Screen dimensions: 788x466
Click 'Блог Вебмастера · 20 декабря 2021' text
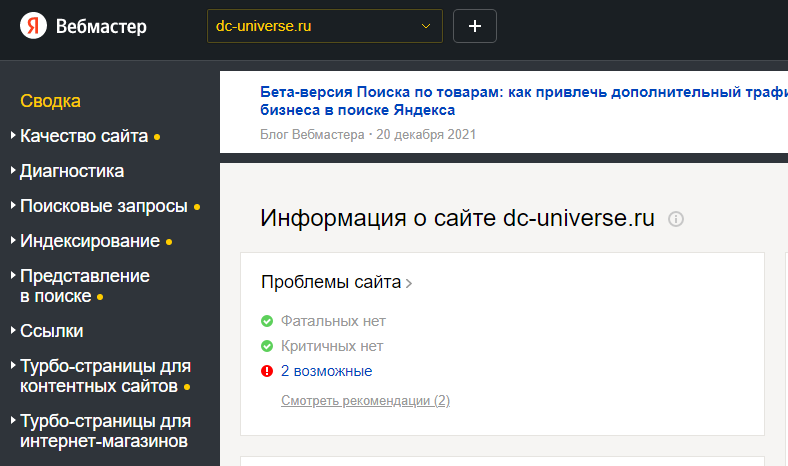click(368, 135)
